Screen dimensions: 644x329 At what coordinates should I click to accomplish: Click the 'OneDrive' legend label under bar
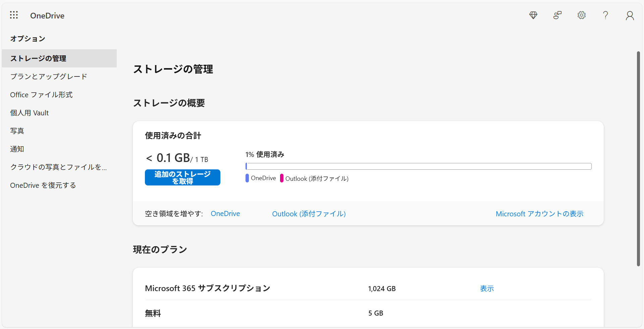(x=263, y=178)
